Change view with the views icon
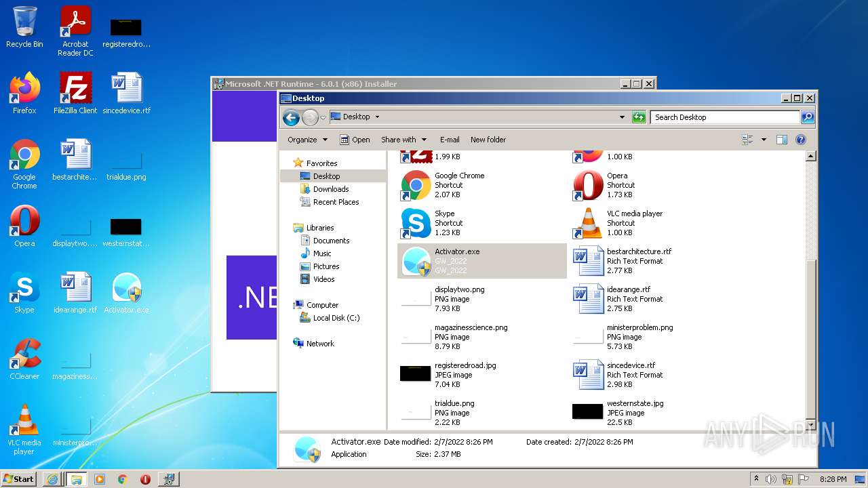868x488 pixels. point(748,140)
